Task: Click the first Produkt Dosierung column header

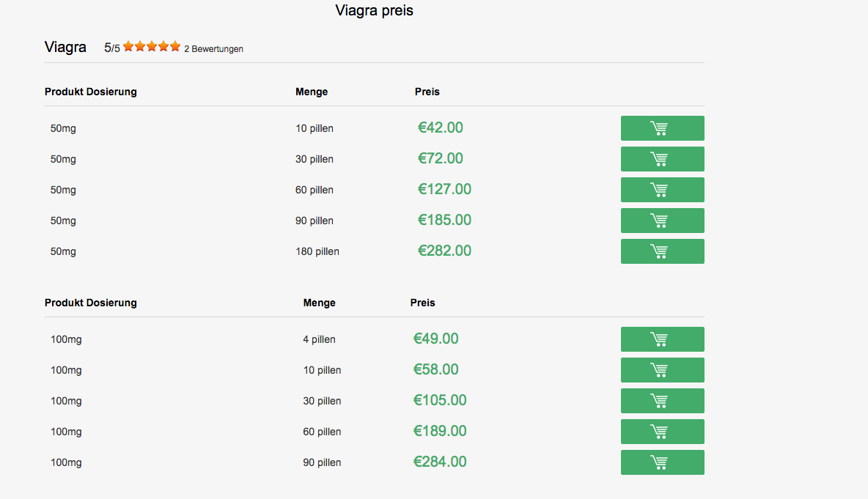Action: [x=91, y=92]
